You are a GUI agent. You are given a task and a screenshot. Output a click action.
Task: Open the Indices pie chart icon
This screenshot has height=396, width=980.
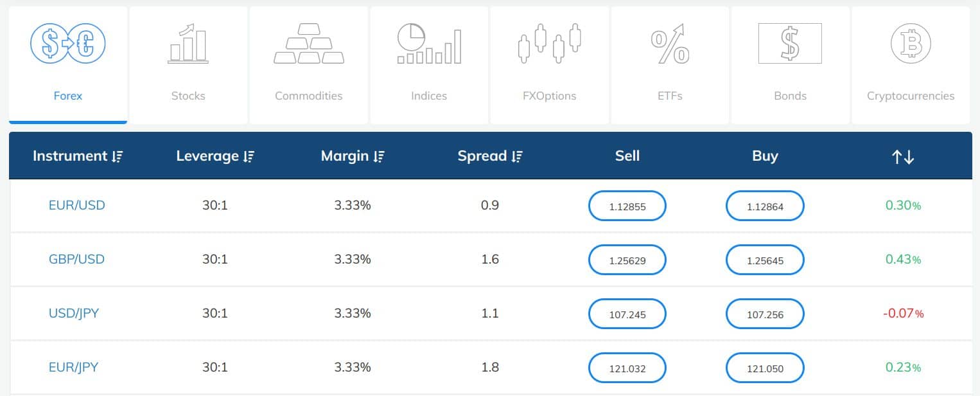tap(429, 44)
